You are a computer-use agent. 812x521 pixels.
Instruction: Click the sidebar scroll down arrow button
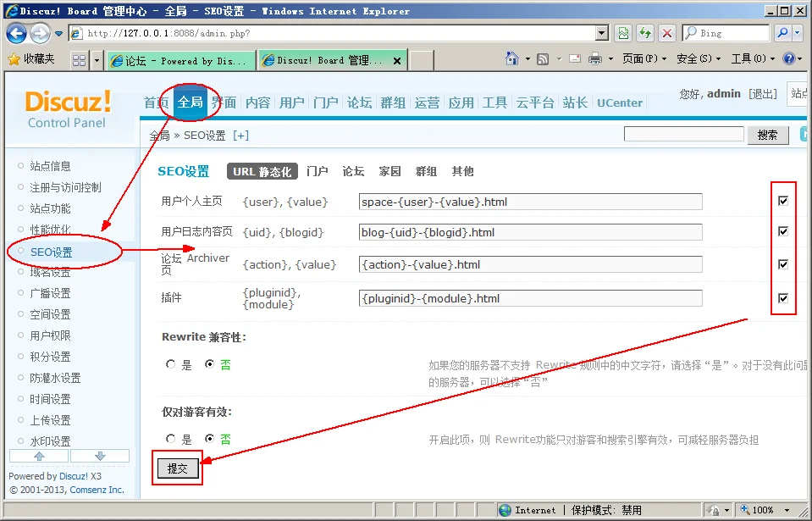100,456
